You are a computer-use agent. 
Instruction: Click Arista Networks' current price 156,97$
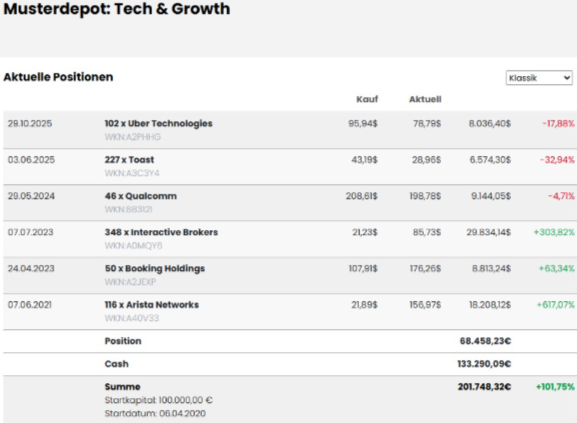point(425,305)
